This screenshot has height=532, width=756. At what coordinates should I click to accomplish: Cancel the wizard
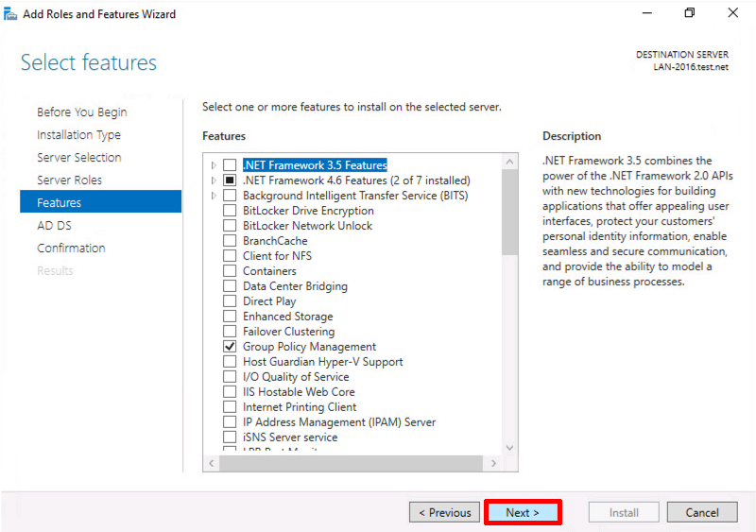point(702,512)
